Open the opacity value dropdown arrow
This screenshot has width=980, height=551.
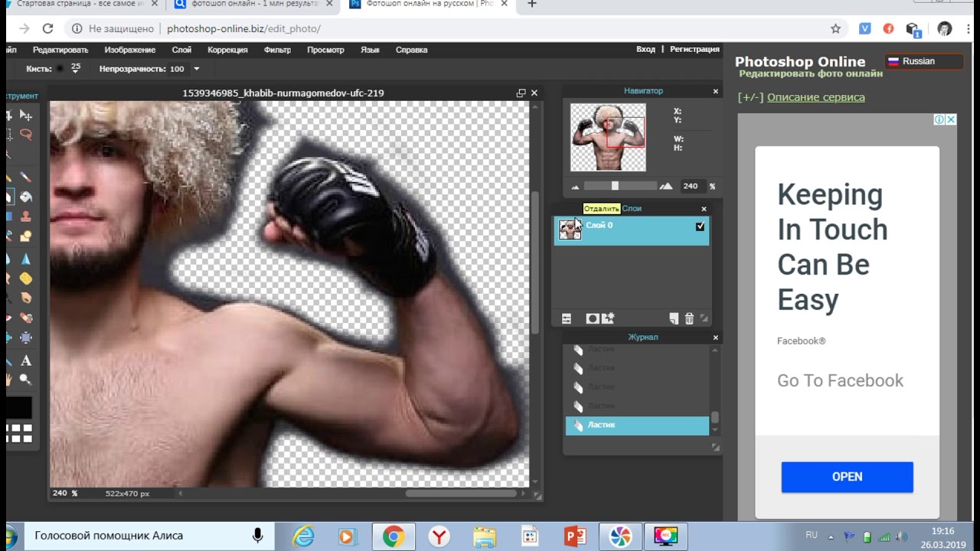196,69
